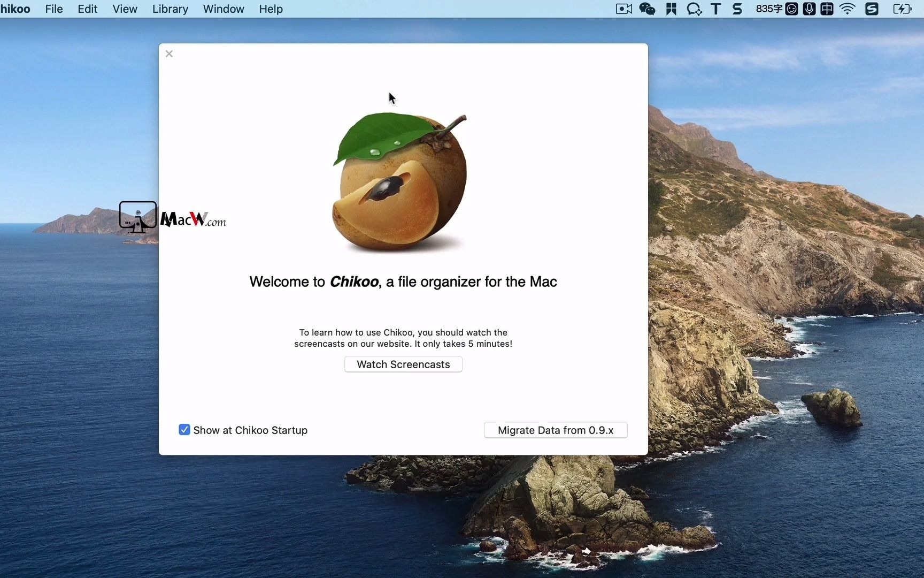Switch input method via the 中 icon
Image resolution: width=924 pixels, height=578 pixels.
pyautogui.click(x=827, y=9)
